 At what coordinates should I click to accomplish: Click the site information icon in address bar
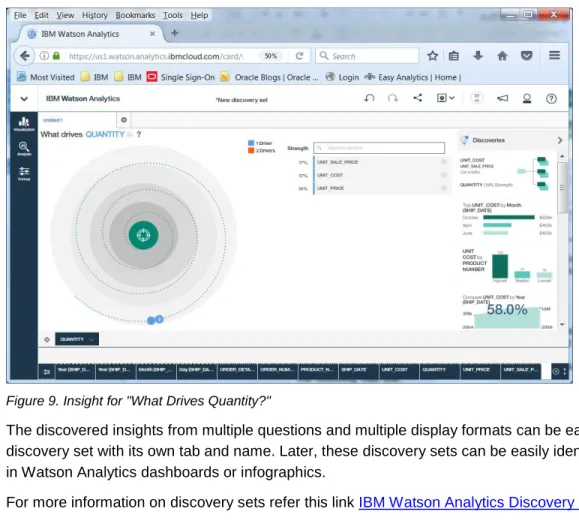[x=44, y=56]
